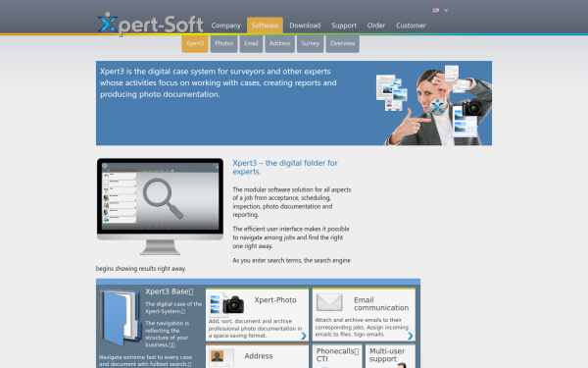Open the Email communication title link

381,304
